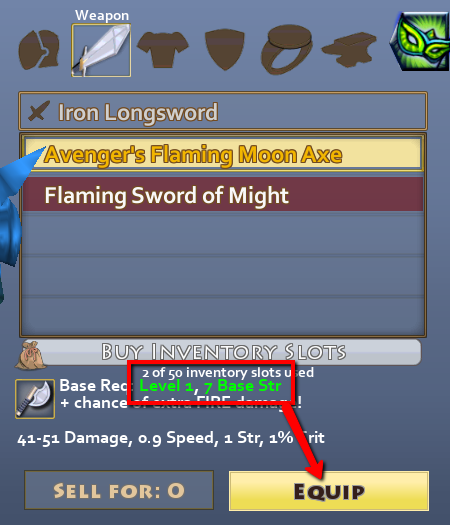Click the second empty inventory row
The image size is (450, 525).
point(223,275)
